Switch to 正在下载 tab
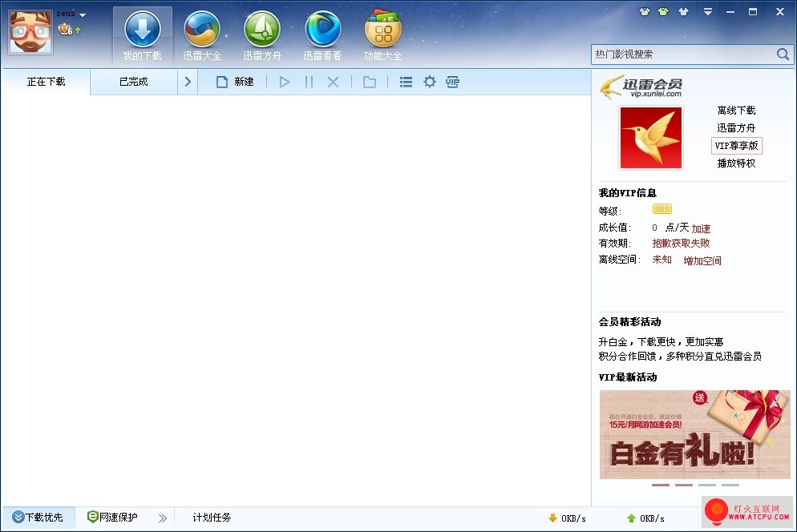 [46, 82]
